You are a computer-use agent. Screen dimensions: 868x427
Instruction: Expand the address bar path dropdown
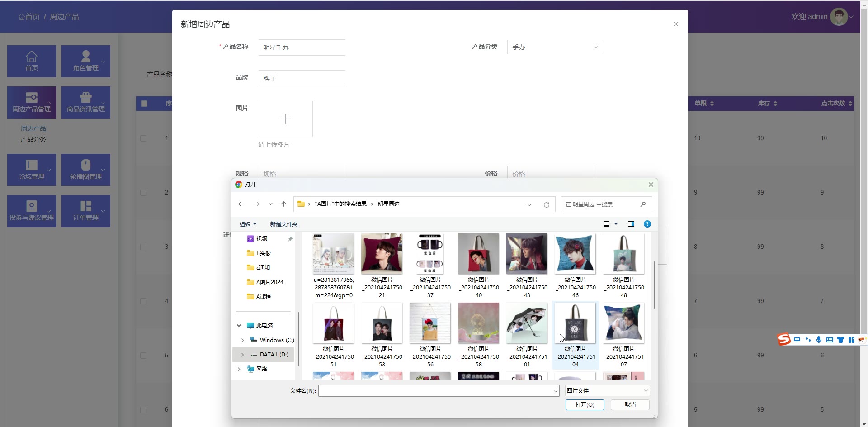[529, 204]
